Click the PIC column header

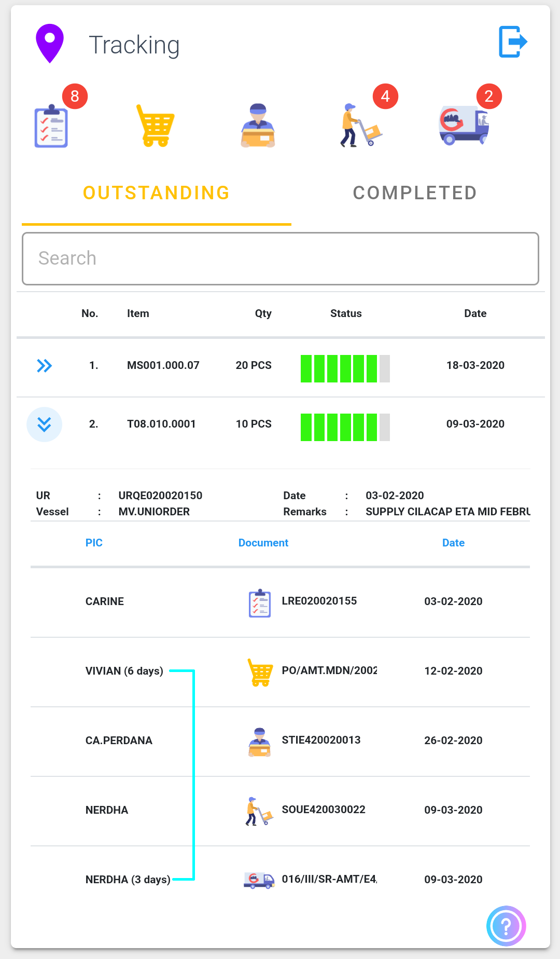(94, 543)
